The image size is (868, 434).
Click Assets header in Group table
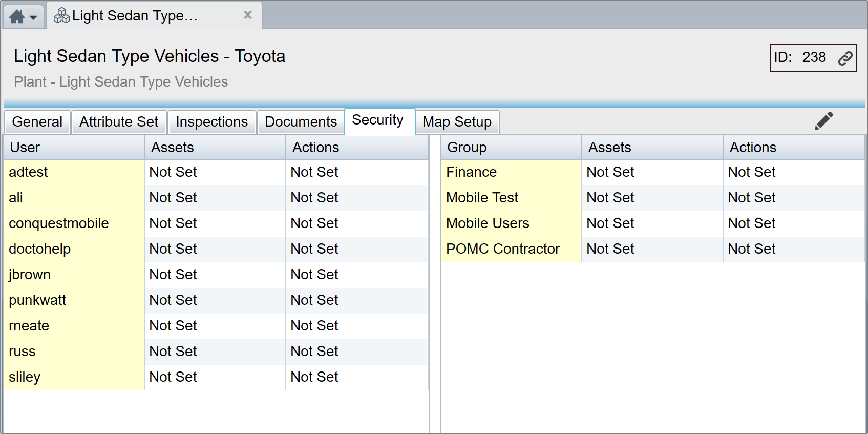pyautogui.click(x=652, y=148)
